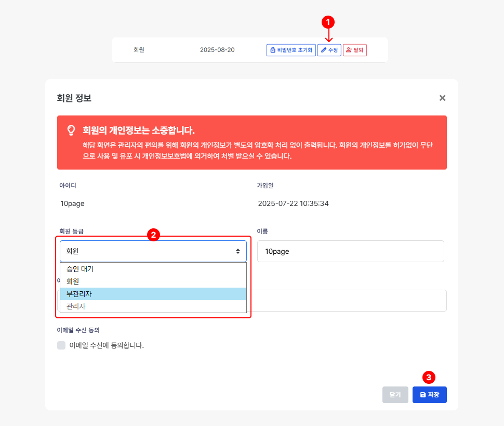
Task: Click the lightbulb icon in red alert
Action: point(71,131)
